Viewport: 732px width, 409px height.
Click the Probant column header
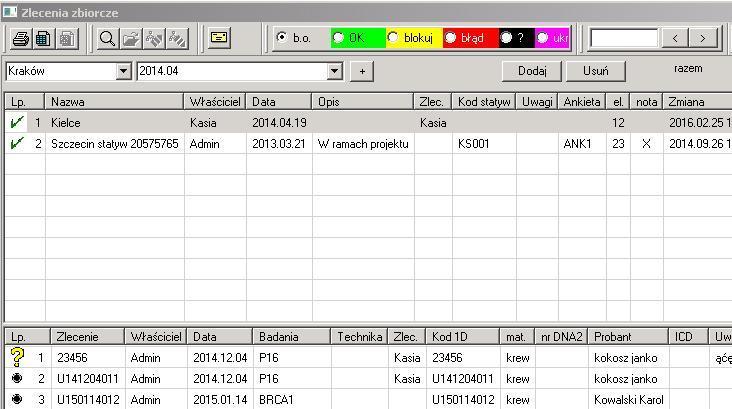(x=627, y=336)
